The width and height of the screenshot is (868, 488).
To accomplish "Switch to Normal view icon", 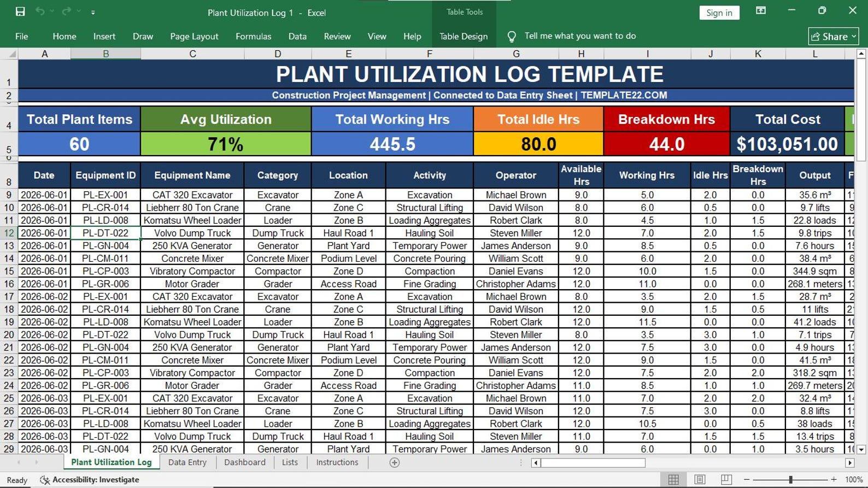I will pos(673,479).
